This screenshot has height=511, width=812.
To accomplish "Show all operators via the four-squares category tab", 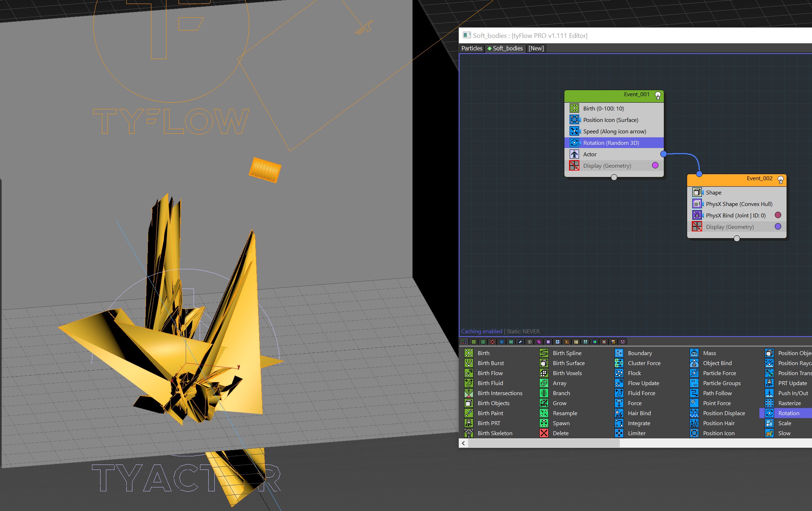I will 464,342.
